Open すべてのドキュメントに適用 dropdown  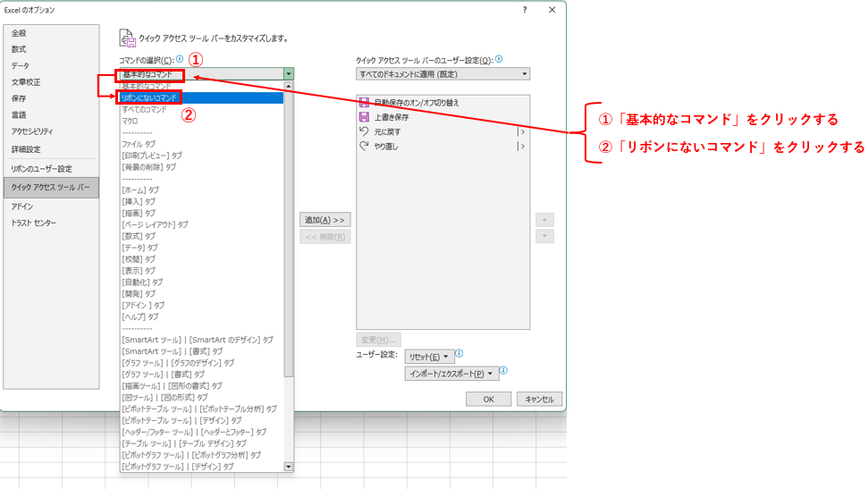click(x=442, y=74)
